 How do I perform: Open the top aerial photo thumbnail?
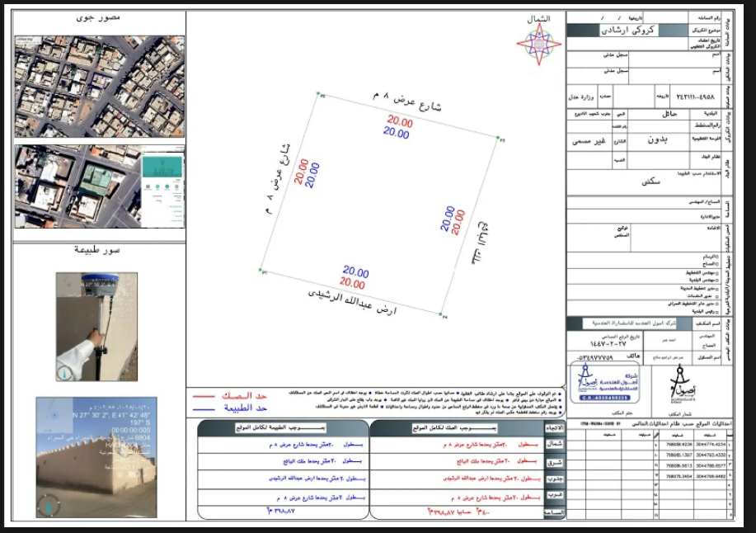[x=99, y=87]
